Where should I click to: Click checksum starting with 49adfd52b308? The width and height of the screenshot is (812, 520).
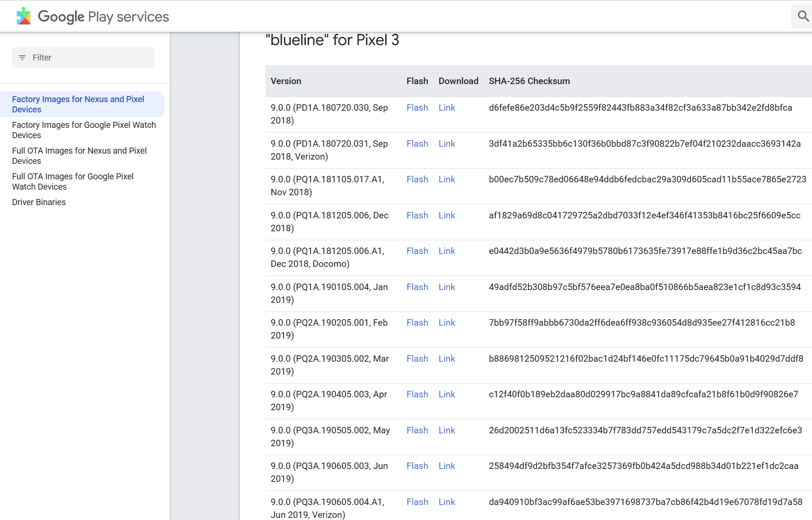(x=645, y=287)
